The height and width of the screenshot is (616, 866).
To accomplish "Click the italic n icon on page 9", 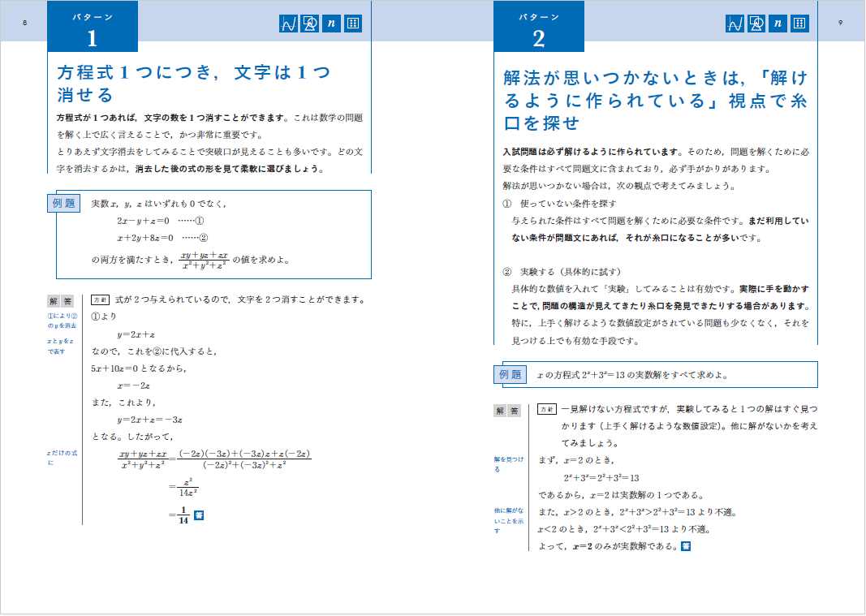I will [x=778, y=24].
